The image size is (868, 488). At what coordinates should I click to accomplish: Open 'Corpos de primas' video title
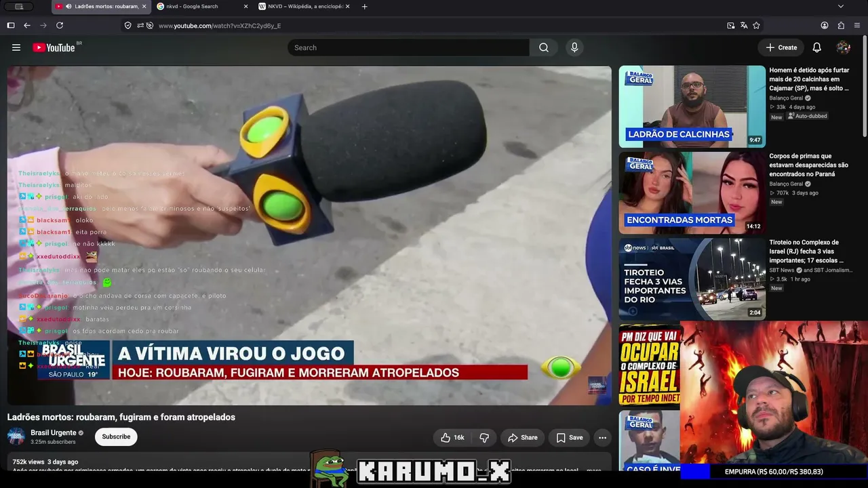pyautogui.click(x=808, y=165)
